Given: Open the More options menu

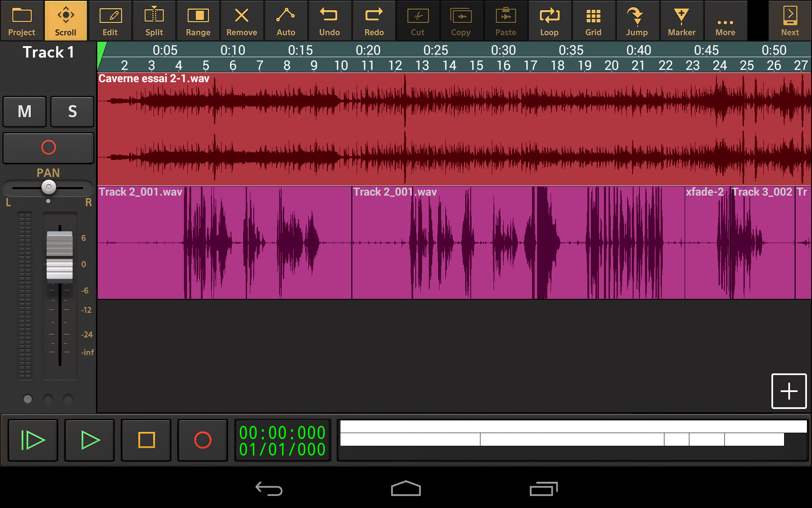Looking at the screenshot, I should coord(725,21).
